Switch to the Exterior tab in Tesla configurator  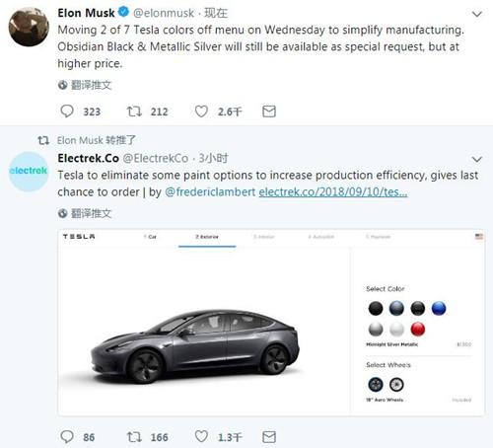pos(207,237)
